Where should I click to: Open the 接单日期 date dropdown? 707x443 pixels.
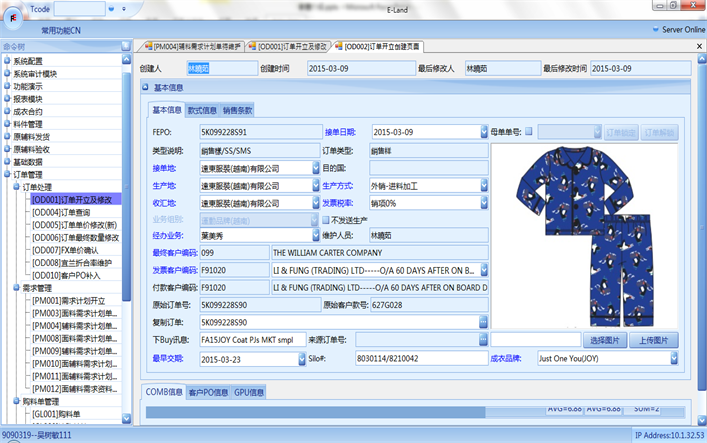(x=483, y=131)
